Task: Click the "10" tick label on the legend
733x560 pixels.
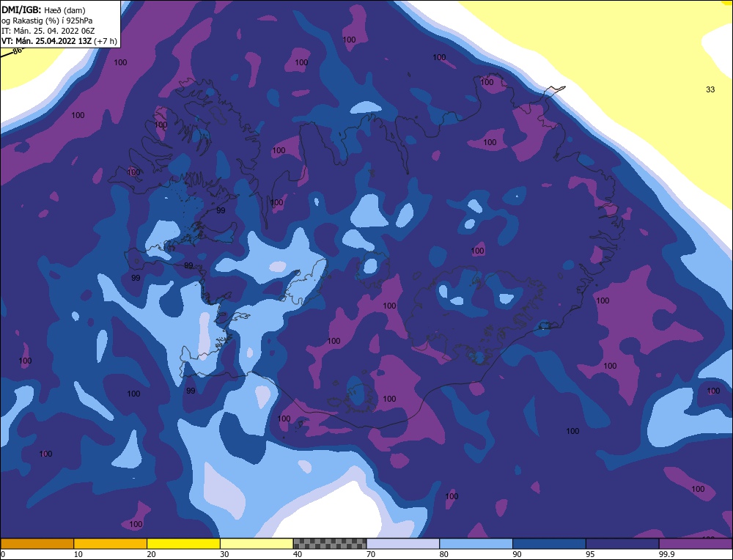Action: coord(78,554)
